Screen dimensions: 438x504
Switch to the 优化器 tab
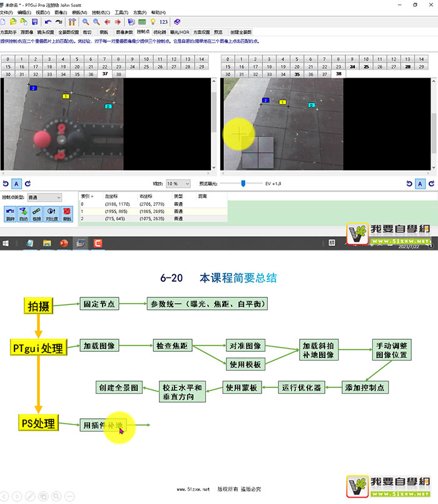(160, 32)
